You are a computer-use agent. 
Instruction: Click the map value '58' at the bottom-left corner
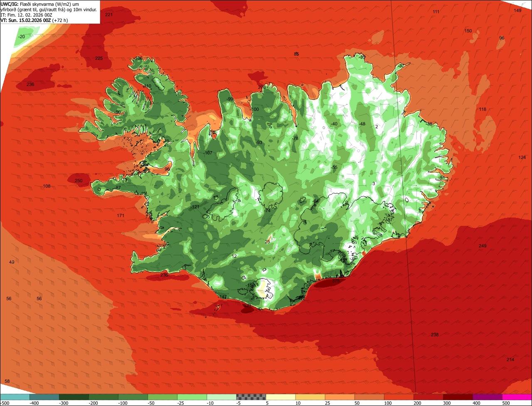coord(7,381)
